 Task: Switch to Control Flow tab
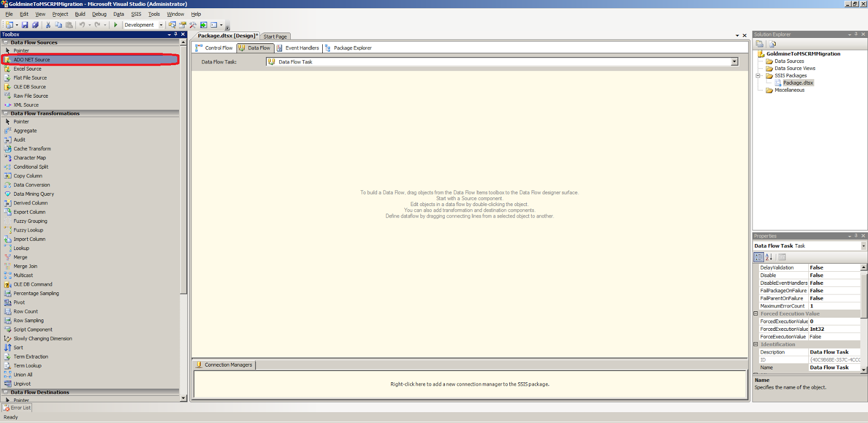tap(214, 48)
